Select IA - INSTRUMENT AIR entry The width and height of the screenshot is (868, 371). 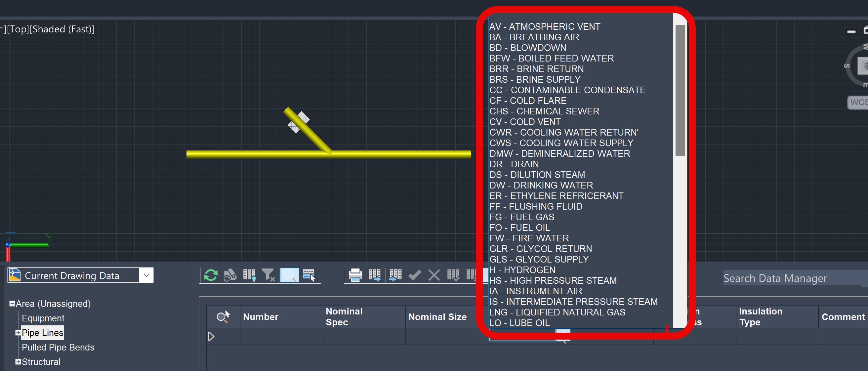(535, 291)
